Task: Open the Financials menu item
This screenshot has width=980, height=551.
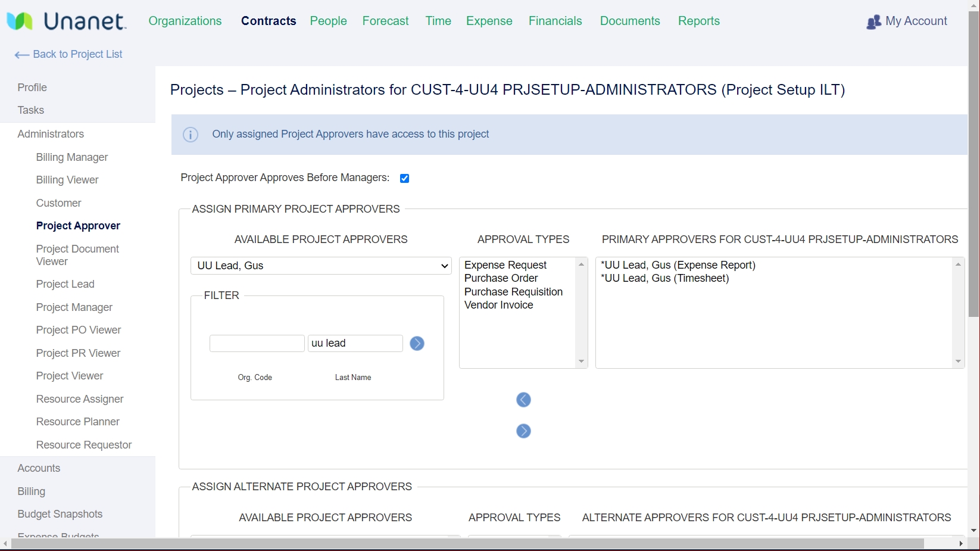Action: pos(555,20)
